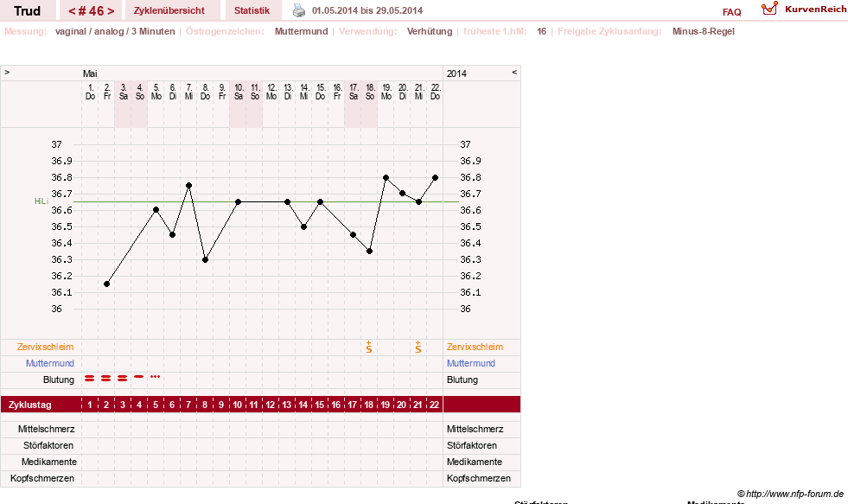Click the bleeding marker on cycle day 1
Screen dimensions: 848x504
[90, 379]
